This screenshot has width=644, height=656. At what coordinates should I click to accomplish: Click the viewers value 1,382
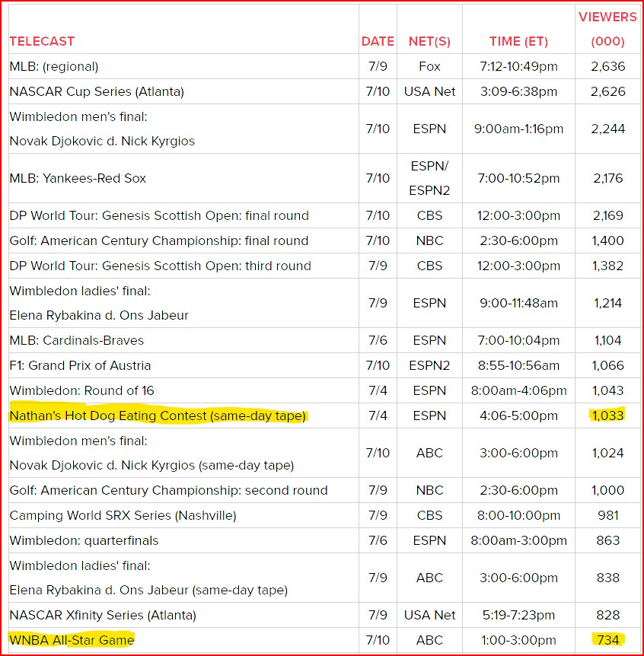[607, 266]
